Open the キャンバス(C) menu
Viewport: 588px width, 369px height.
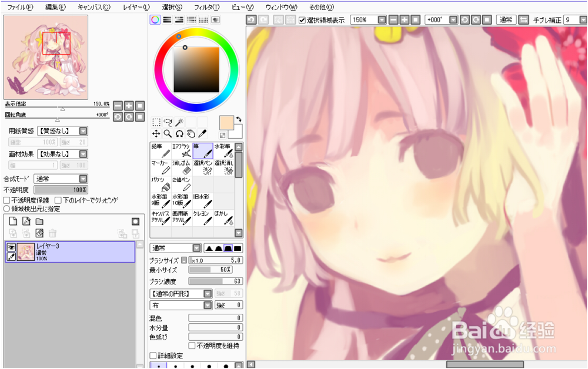94,7
